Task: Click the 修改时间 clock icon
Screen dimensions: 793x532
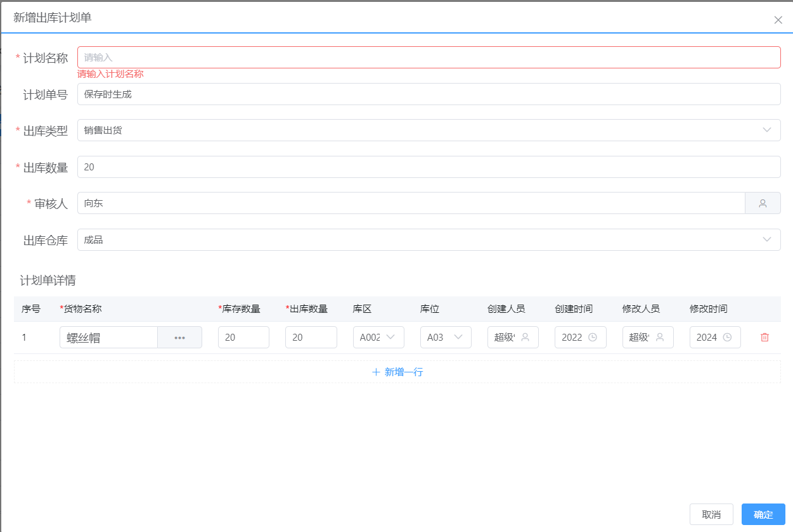Action: pyautogui.click(x=727, y=338)
